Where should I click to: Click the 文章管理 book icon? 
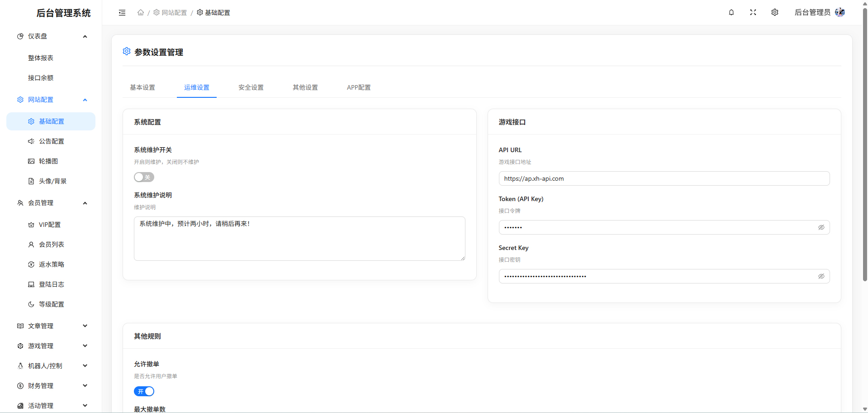point(20,326)
